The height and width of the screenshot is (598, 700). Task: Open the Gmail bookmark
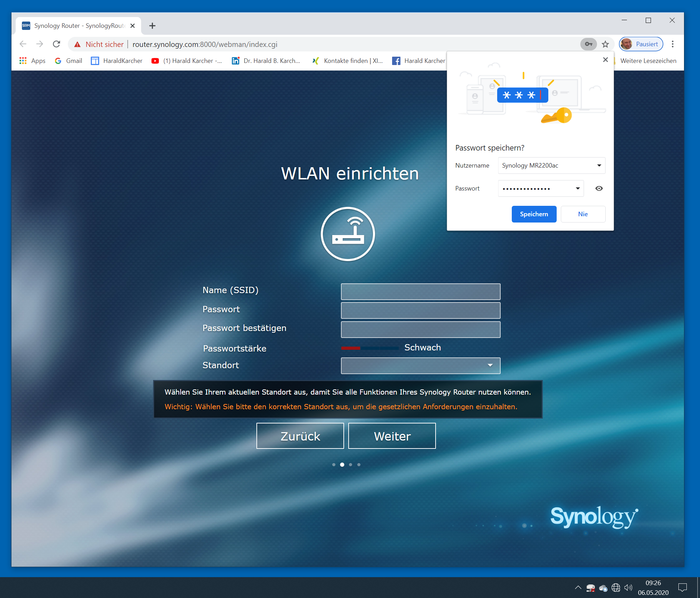click(x=69, y=61)
